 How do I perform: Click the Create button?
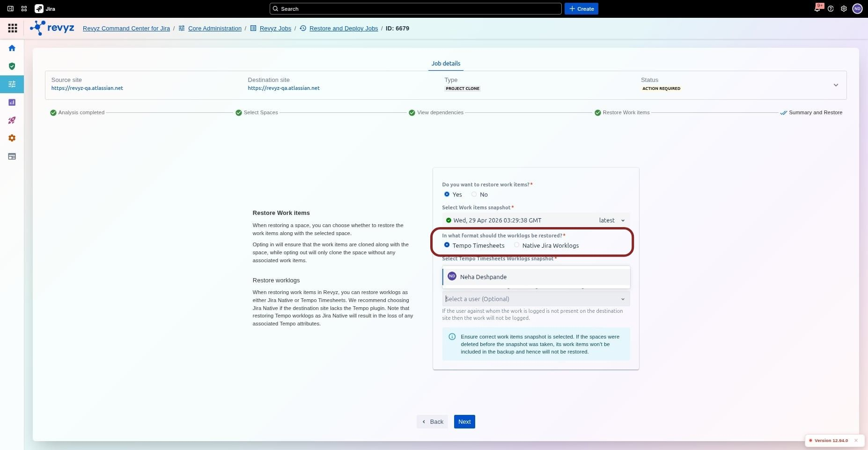581,8
